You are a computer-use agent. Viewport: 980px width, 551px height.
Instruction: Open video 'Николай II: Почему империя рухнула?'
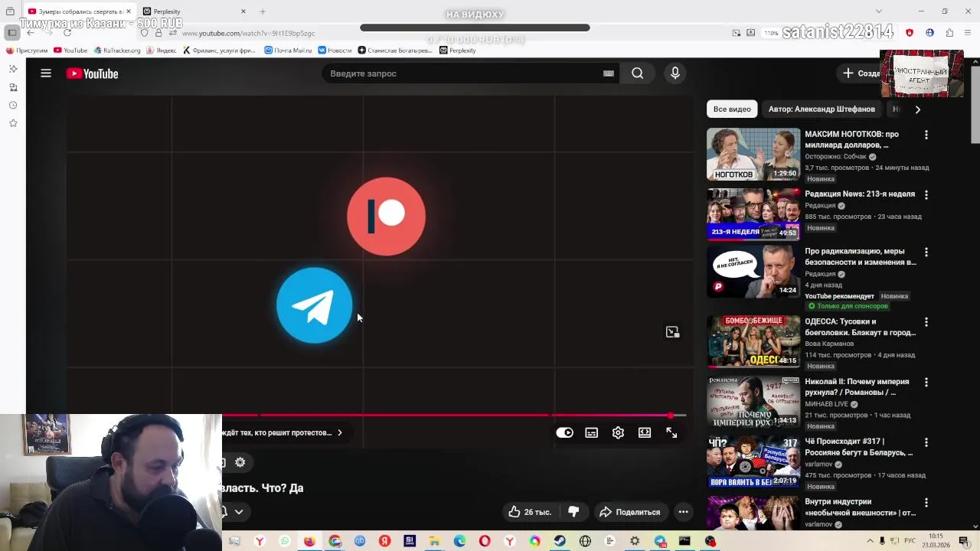pos(857,386)
